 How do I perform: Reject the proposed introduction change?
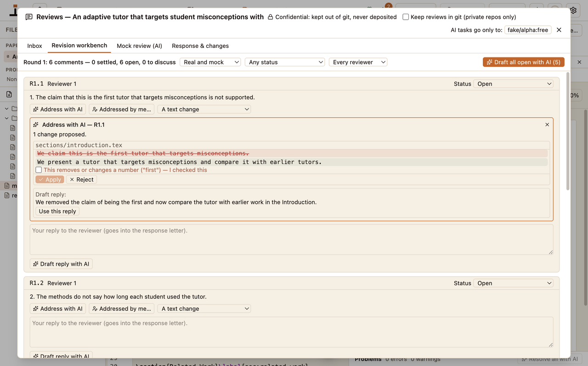[x=81, y=180]
